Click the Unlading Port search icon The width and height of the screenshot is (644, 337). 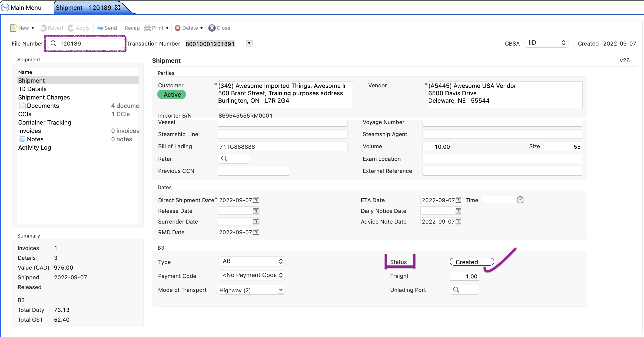tap(456, 290)
